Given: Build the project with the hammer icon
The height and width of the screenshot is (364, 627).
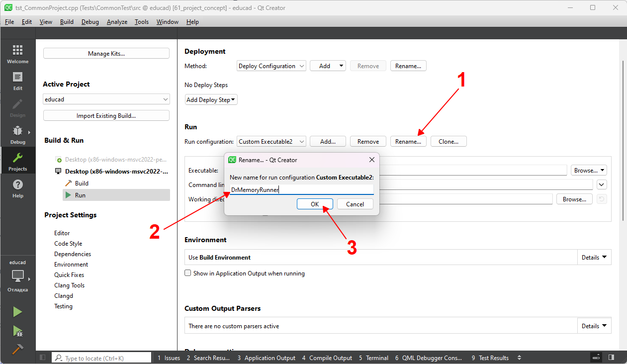Looking at the screenshot, I should tap(17, 349).
